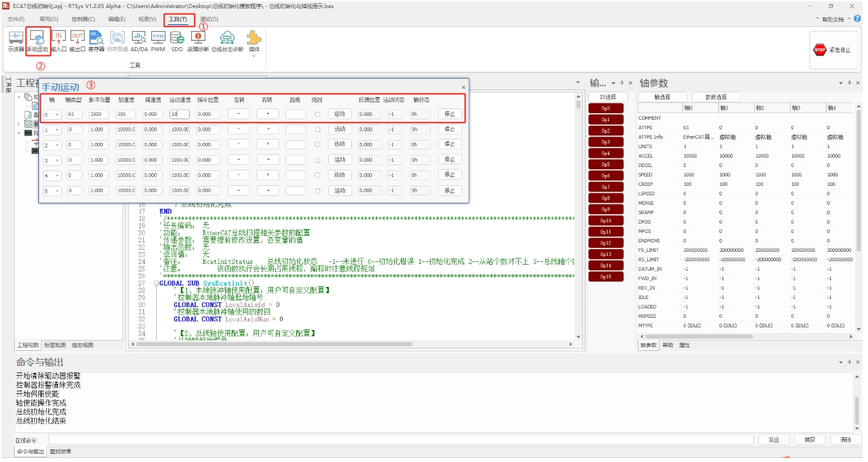
Task: Click the 发送 send button
Action: [774, 440]
